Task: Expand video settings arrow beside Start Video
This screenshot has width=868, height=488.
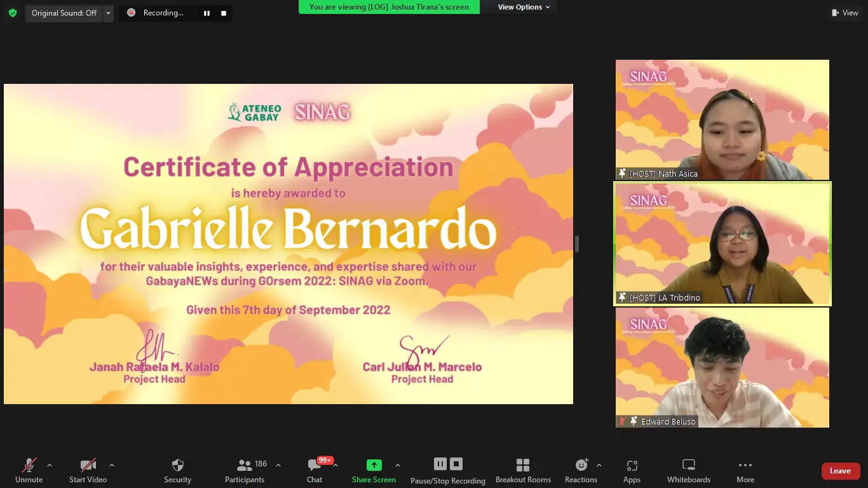Action: point(112,465)
